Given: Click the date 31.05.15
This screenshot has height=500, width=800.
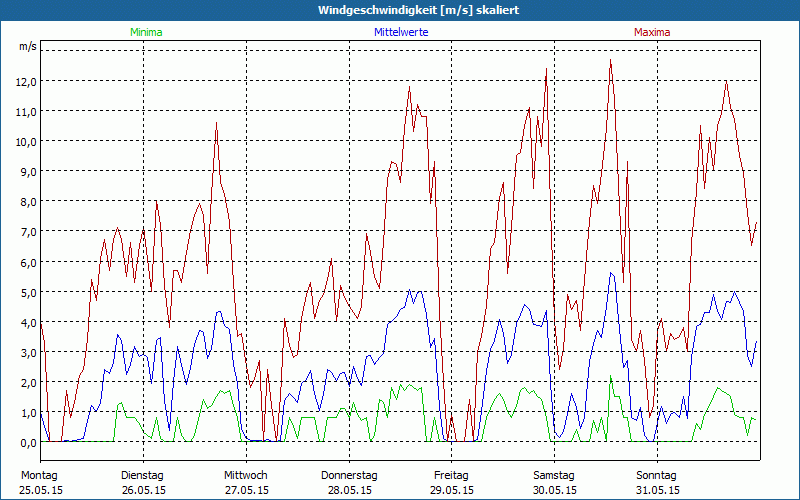Looking at the screenshot, I should point(658,490).
